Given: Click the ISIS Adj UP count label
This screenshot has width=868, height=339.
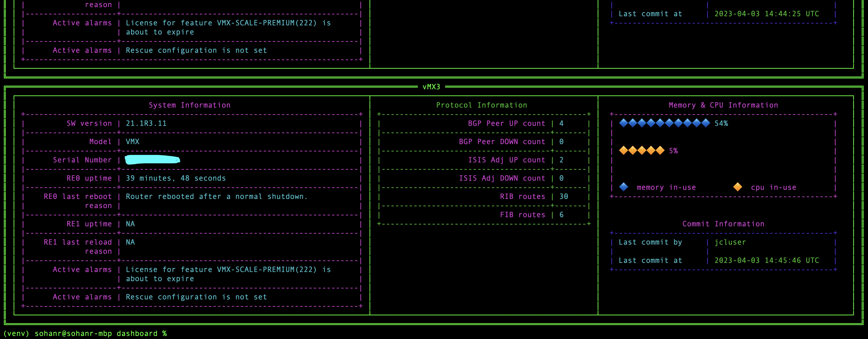Looking at the screenshot, I should coord(507,160).
